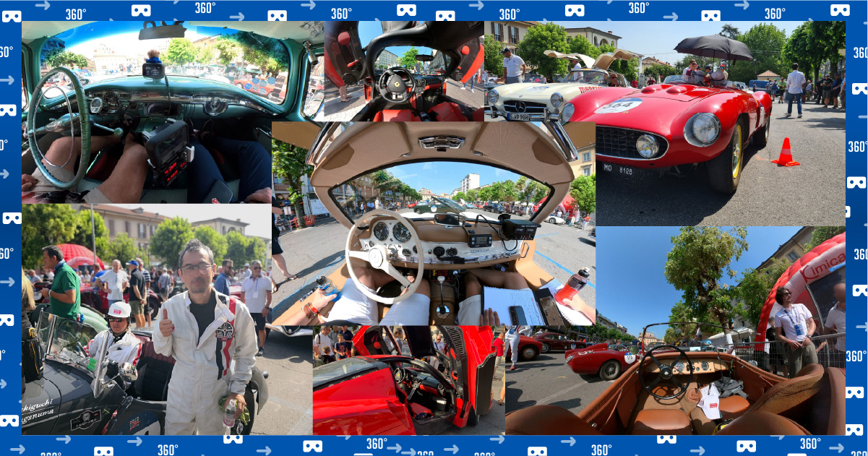
Task: Click race number 564 on red car hood
Action: point(618,106)
